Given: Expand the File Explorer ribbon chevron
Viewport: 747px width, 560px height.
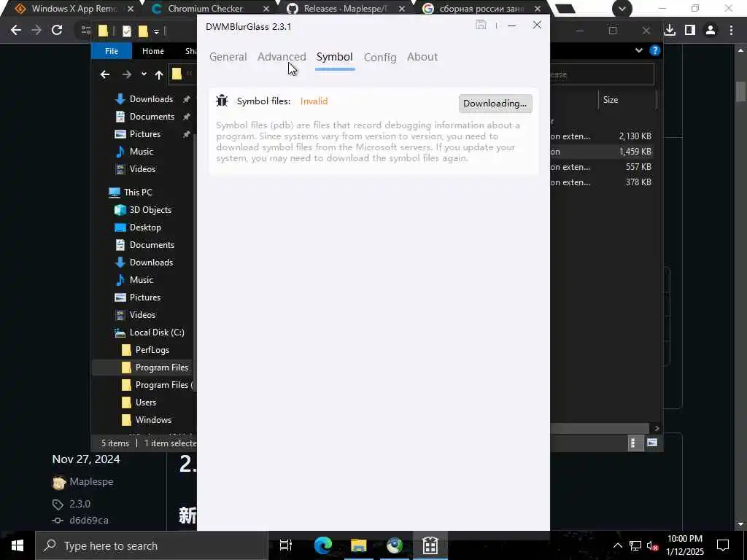Looking at the screenshot, I should [638, 50].
